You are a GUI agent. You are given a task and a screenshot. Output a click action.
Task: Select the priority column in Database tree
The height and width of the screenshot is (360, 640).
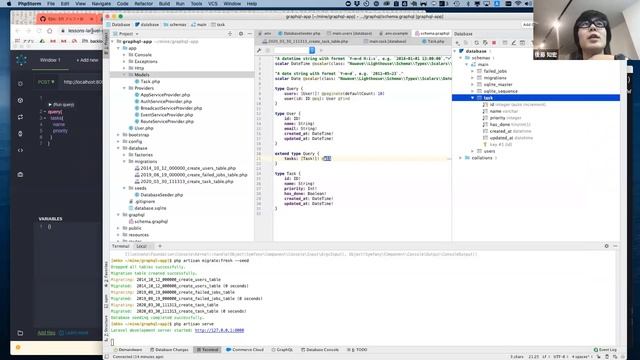pos(502,118)
